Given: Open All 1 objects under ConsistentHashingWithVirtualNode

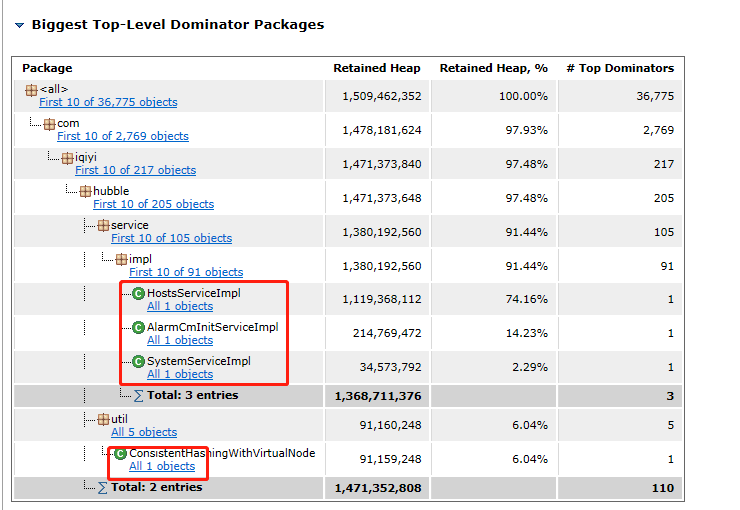Looking at the screenshot, I should click(x=162, y=466).
